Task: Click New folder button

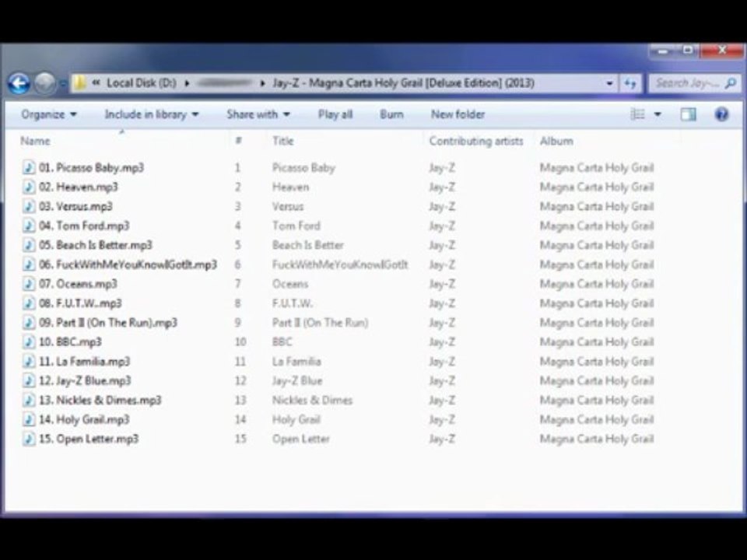Action: click(458, 114)
